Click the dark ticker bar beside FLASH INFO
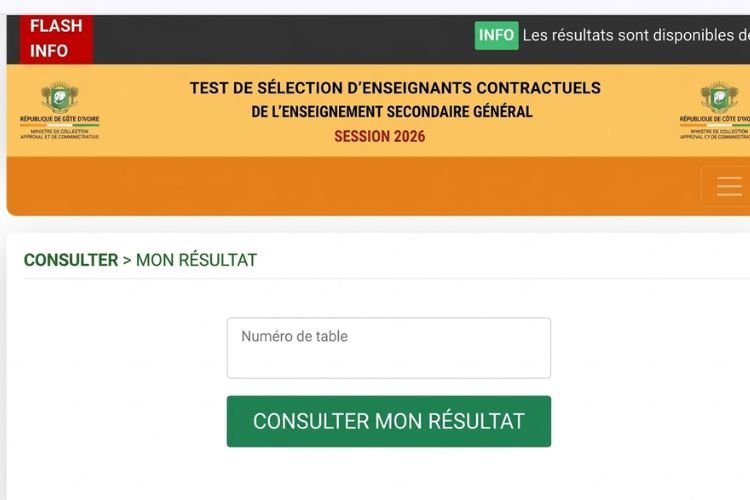The image size is (750, 500). [280, 38]
